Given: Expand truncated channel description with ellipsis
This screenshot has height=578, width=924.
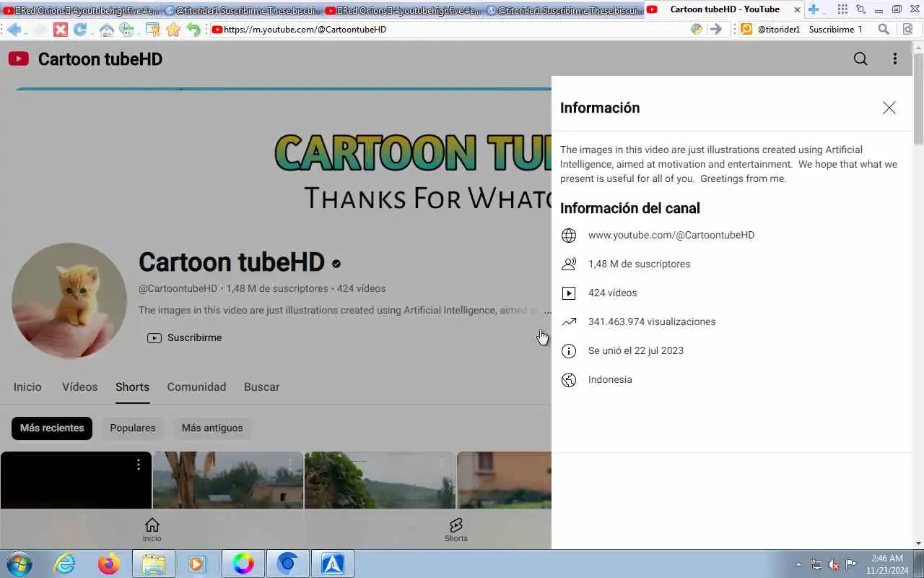Looking at the screenshot, I should 547,311.
